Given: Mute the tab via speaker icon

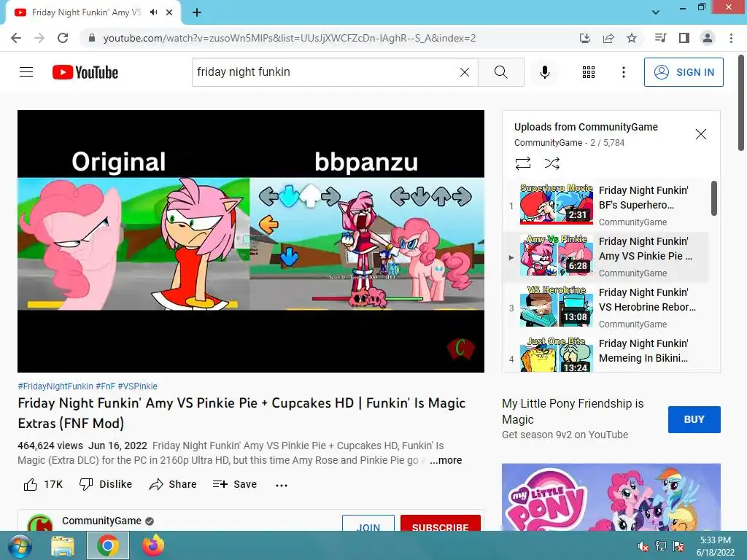Looking at the screenshot, I should (x=153, y=12).
